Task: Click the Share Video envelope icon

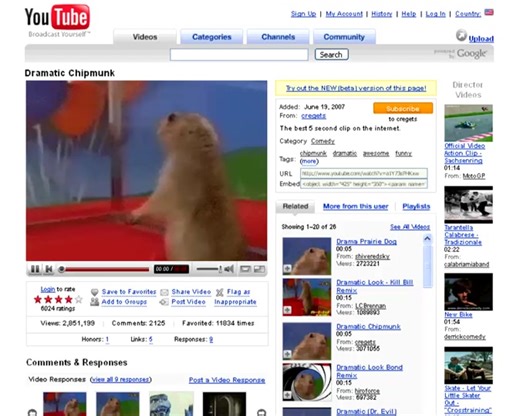Action: 164,292
